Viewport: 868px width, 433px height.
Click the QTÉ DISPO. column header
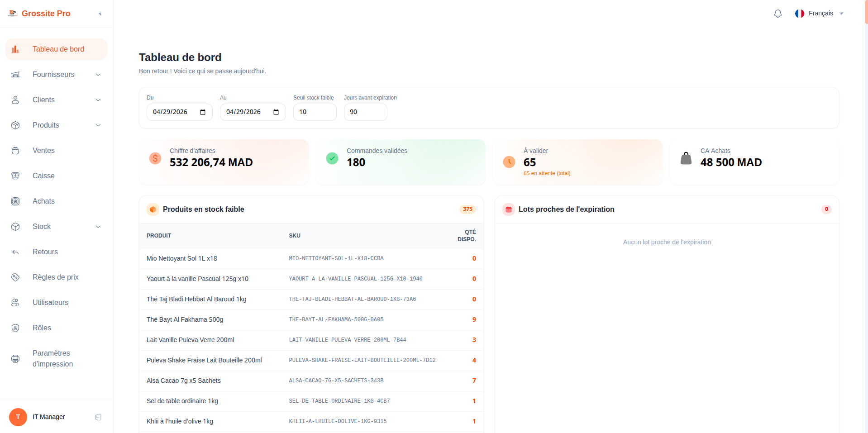click(x=467, y=236)
